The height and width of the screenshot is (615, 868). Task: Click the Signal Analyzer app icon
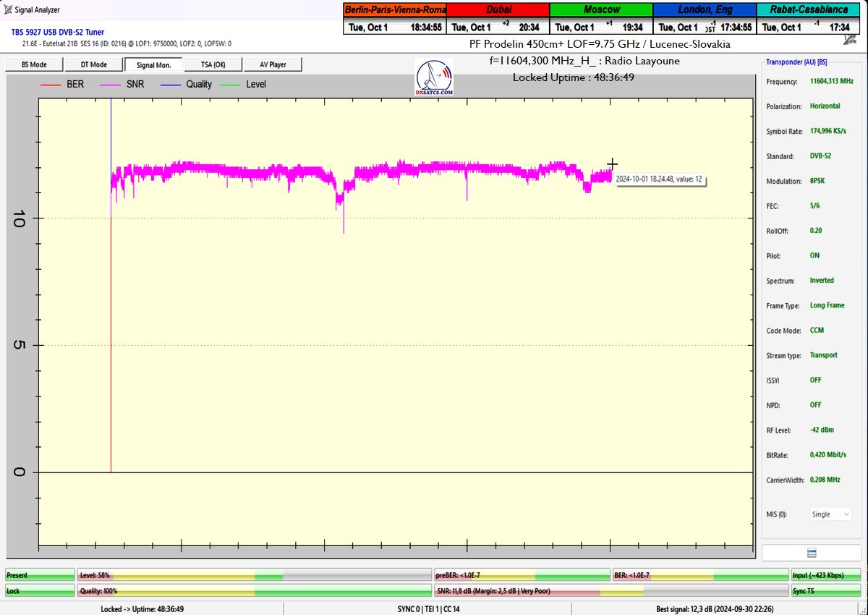click(x=8, y=10)
